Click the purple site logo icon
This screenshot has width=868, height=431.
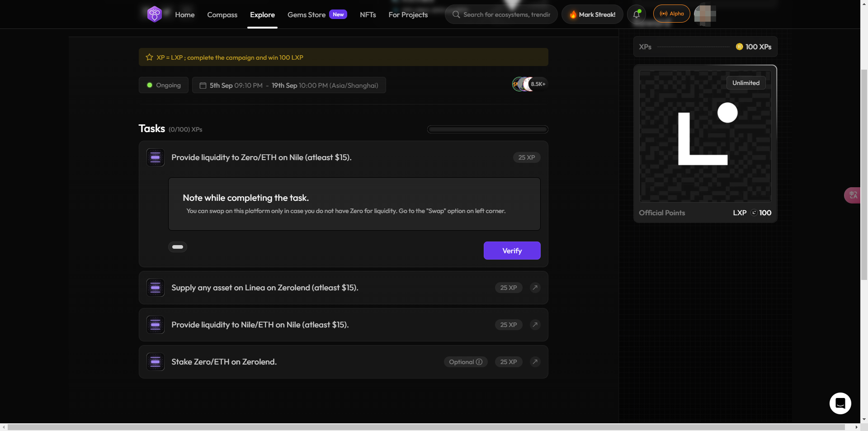[x=154, y=14]
